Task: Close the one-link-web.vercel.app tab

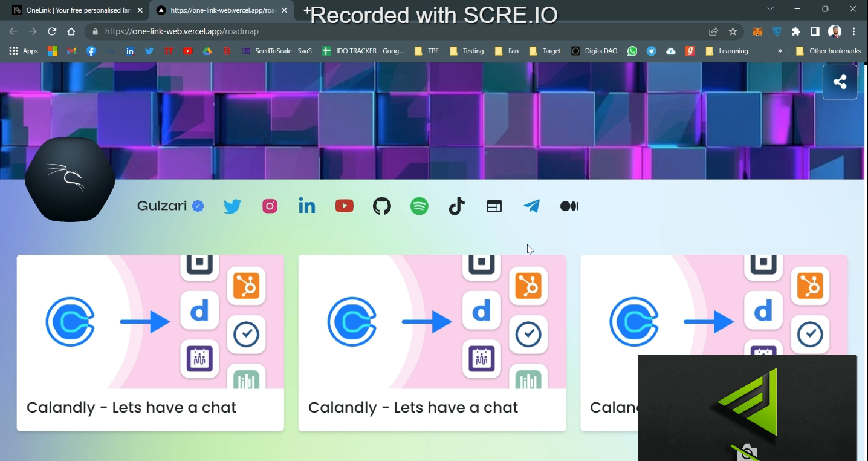Action: coord(284,10)
